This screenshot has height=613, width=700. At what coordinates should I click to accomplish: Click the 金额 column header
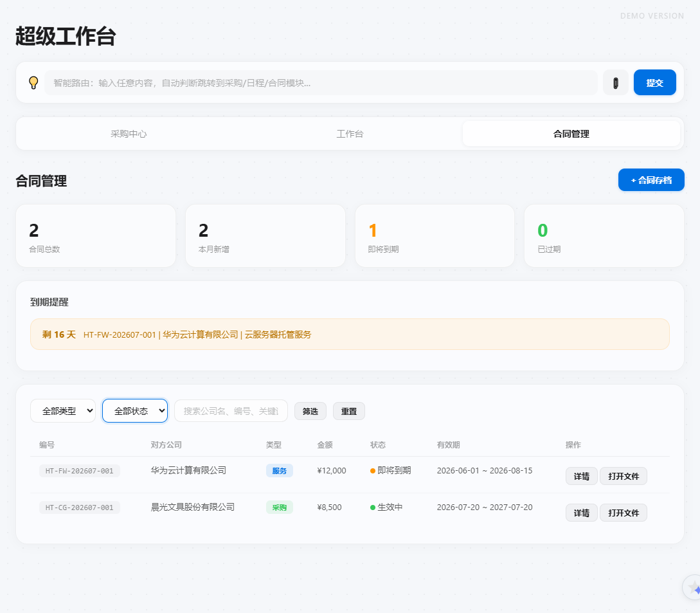point(325,445)
